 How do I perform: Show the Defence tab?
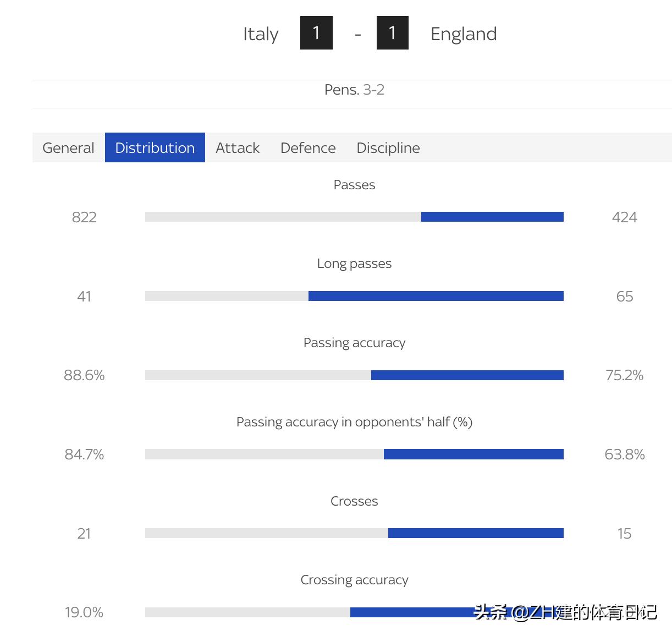tap(308, 148)
